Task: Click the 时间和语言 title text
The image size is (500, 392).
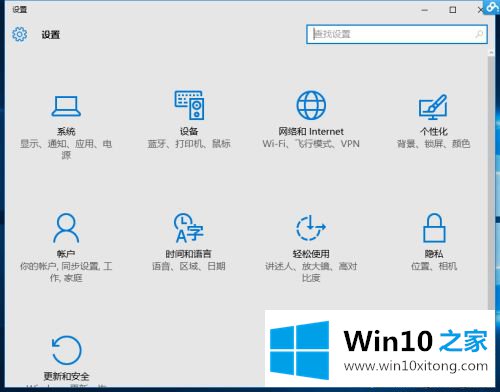Action: (x=189, y=254)
